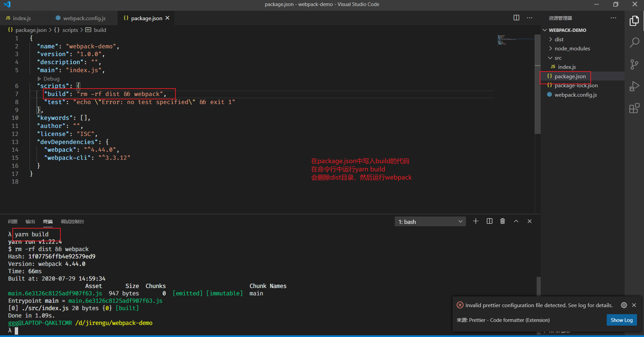This screenshot has height=337, width=644.
Task: Maximize the terminal panel size
Action: tap(516, 221)
